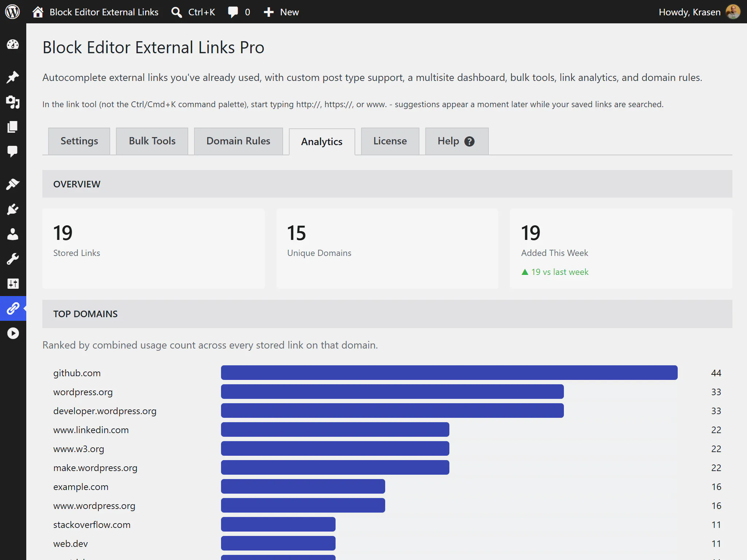Open comments bubble in admin bar
The width and height of the screenshot is (747, 560).
click(x=239, y=12)
